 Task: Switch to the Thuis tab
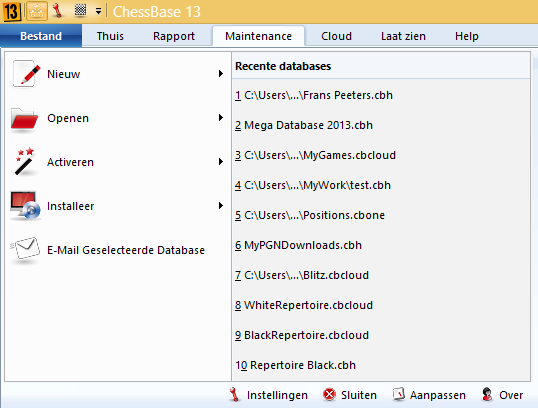click(x=110, y=36)
